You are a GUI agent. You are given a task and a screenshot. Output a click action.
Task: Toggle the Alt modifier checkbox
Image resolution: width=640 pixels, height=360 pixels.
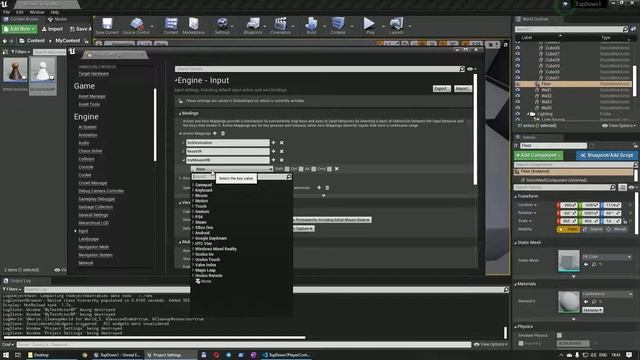coord(313,169)
